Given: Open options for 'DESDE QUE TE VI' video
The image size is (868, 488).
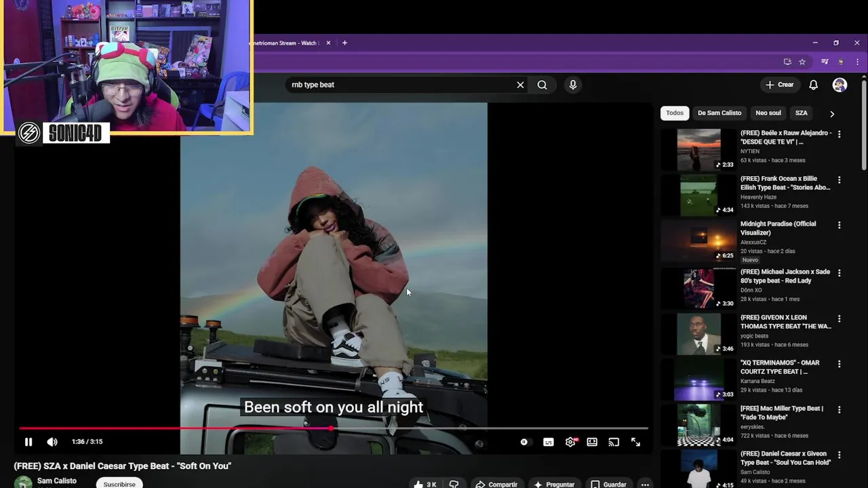Looking at the screenshot, I should click(x=839, y=134).
